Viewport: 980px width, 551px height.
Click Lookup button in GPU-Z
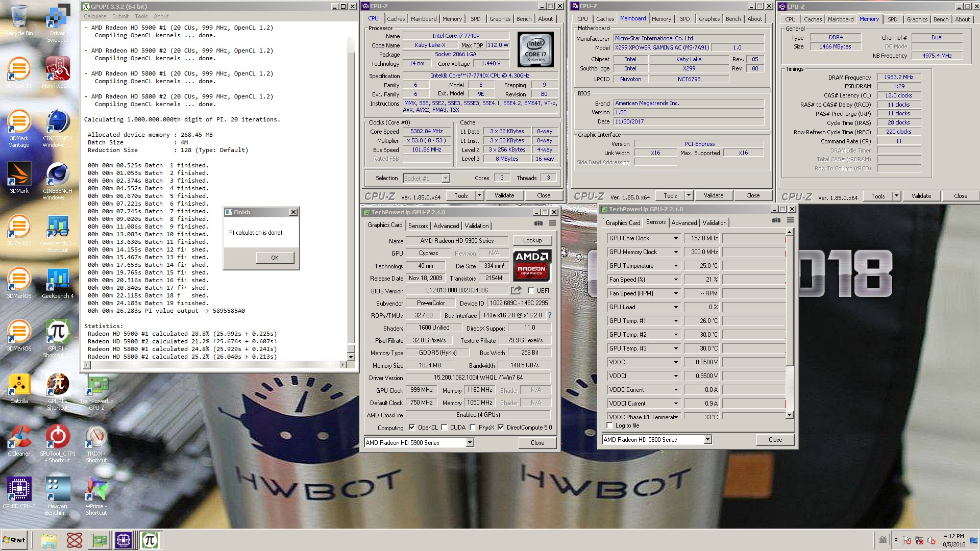pos(532,240)
